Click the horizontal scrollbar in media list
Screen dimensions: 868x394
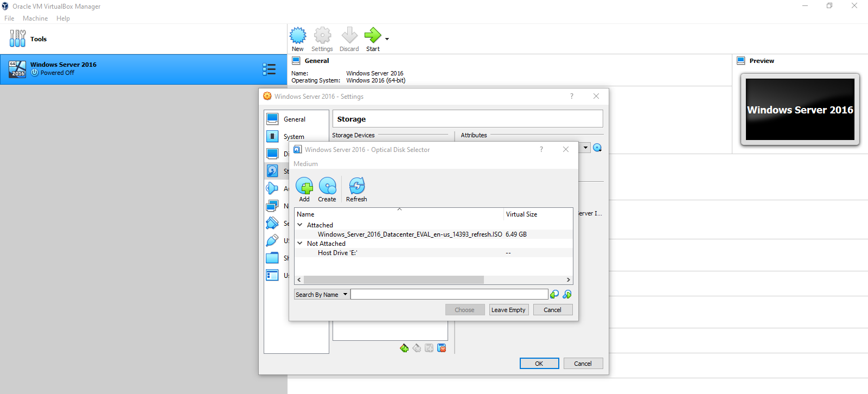coord(393,280)
